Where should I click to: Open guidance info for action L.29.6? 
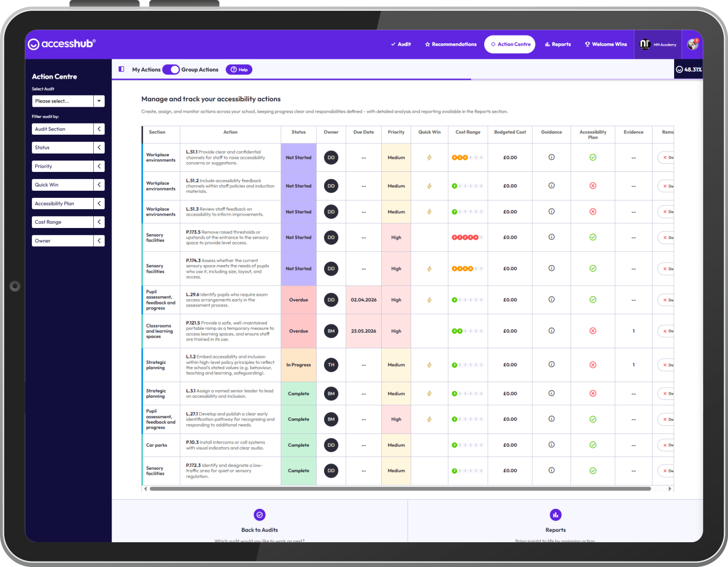click(x=551, y=300)
